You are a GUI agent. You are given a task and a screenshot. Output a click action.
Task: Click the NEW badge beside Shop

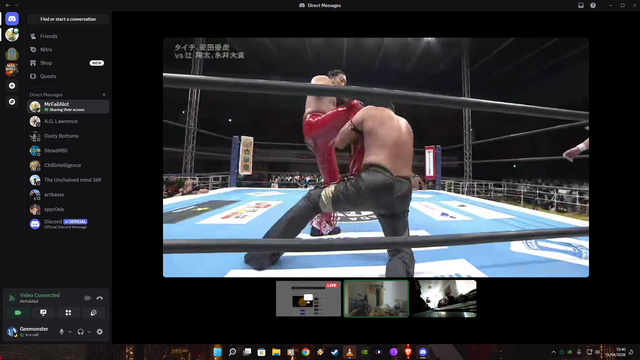[97, 63]
